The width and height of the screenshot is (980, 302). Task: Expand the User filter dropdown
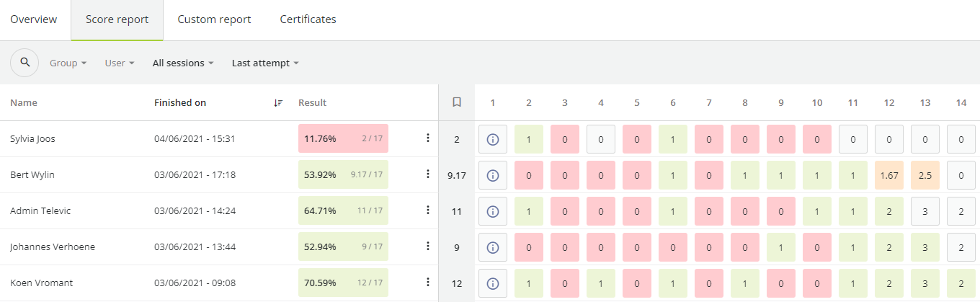[x=120, y=63]
